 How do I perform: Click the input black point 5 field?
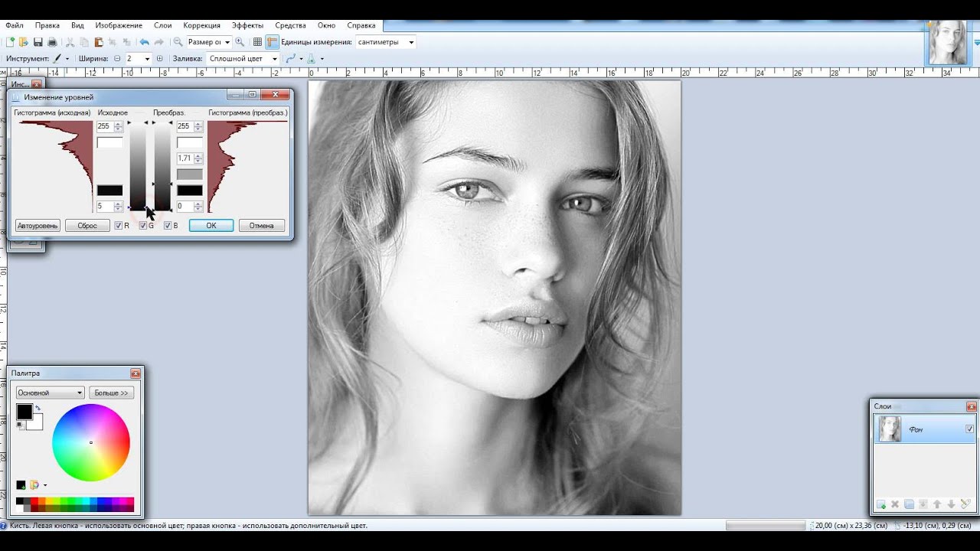[x=109, y=207]
